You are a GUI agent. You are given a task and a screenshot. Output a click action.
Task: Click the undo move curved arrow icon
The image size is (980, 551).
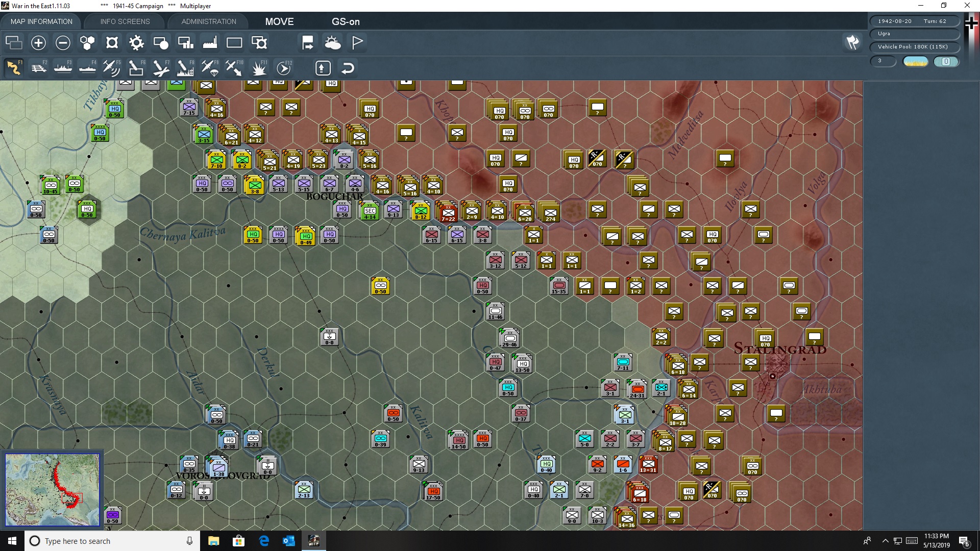[x=348, y=68]
